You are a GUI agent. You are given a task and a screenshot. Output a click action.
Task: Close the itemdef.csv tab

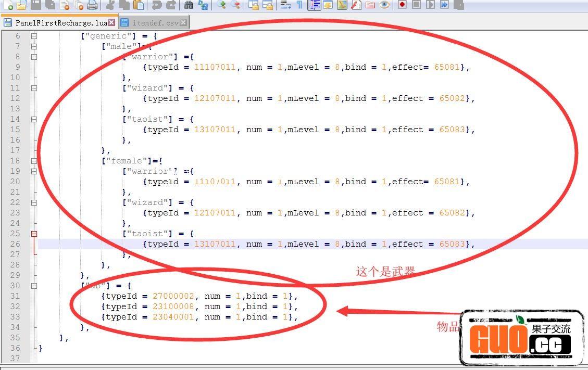183,23
